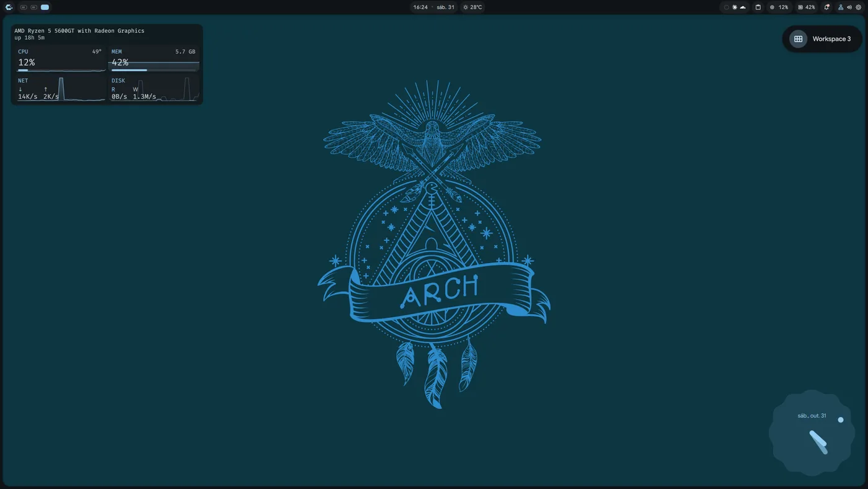
Task: Click the 'sáb., out. 31' date on the clock widget
Action: (x=812, y=416)
